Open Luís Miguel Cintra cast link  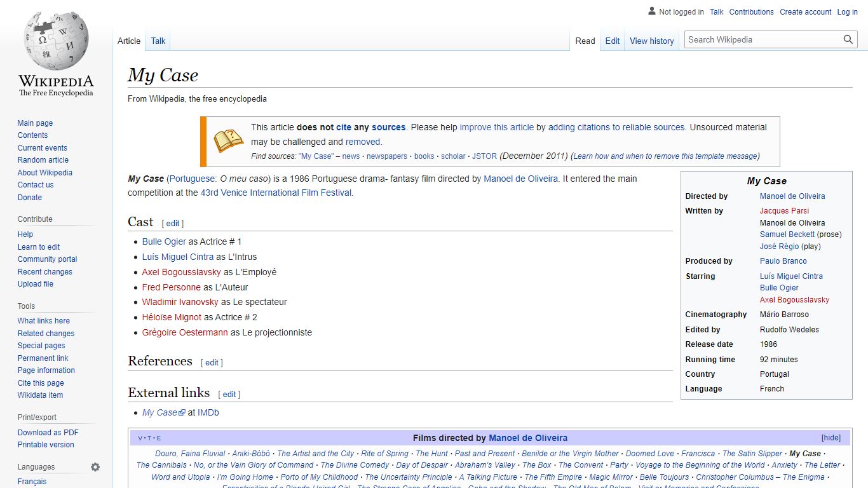178,257
